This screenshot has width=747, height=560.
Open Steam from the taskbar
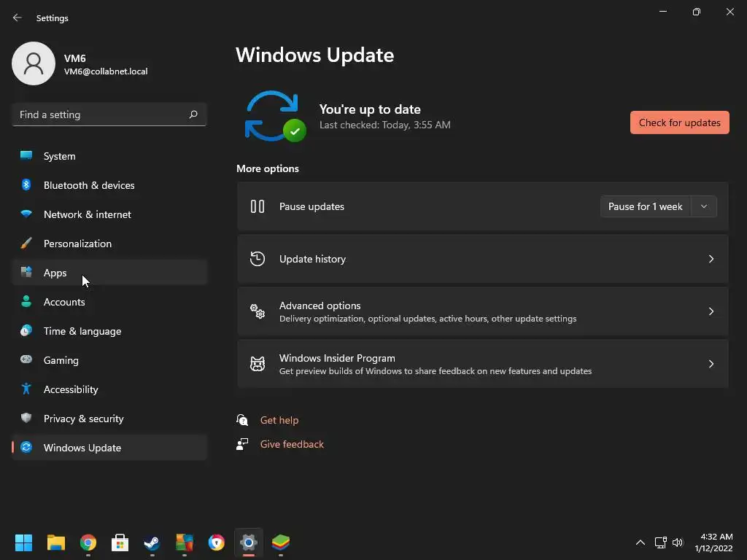pos(152,542)
